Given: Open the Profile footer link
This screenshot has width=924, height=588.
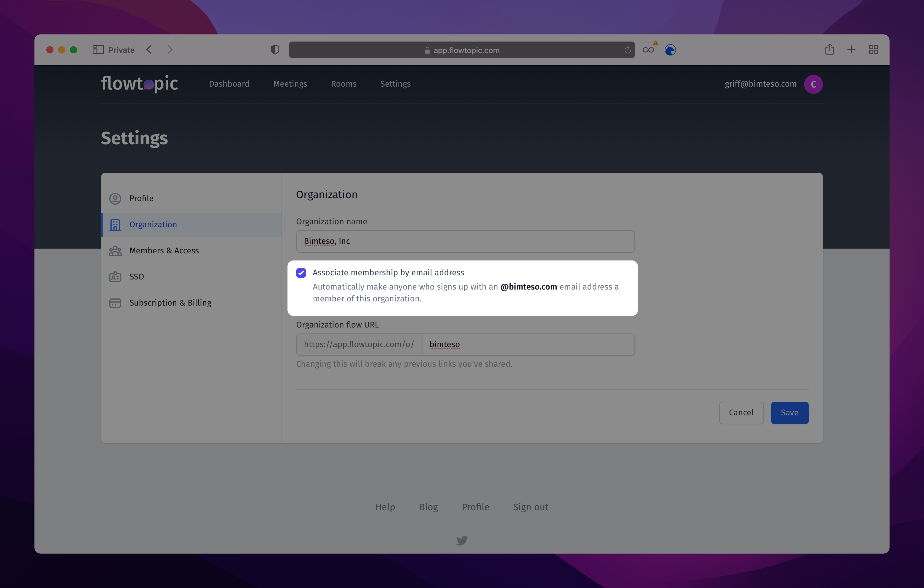Looking at the screenshot, I should click(x=475, y=507).
